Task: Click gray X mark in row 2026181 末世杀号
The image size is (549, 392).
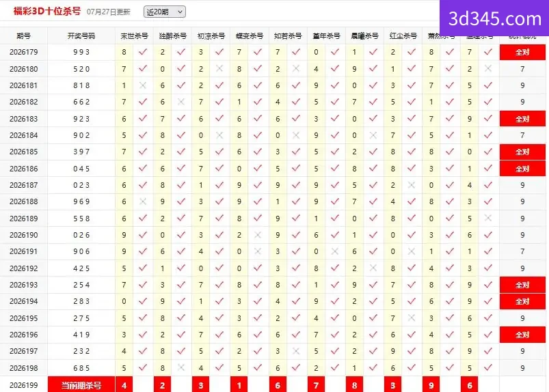Action: [x=142, y=85]
